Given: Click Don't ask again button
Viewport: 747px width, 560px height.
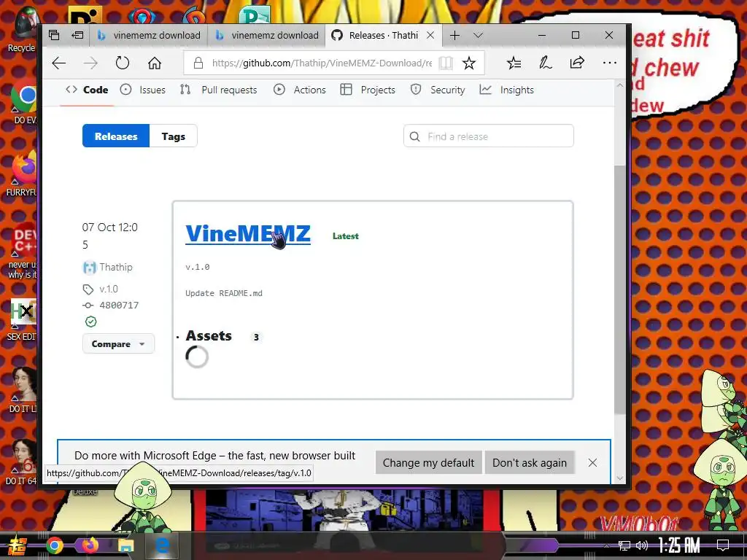Looking at the screenshot, I should [x=530, y=463].
